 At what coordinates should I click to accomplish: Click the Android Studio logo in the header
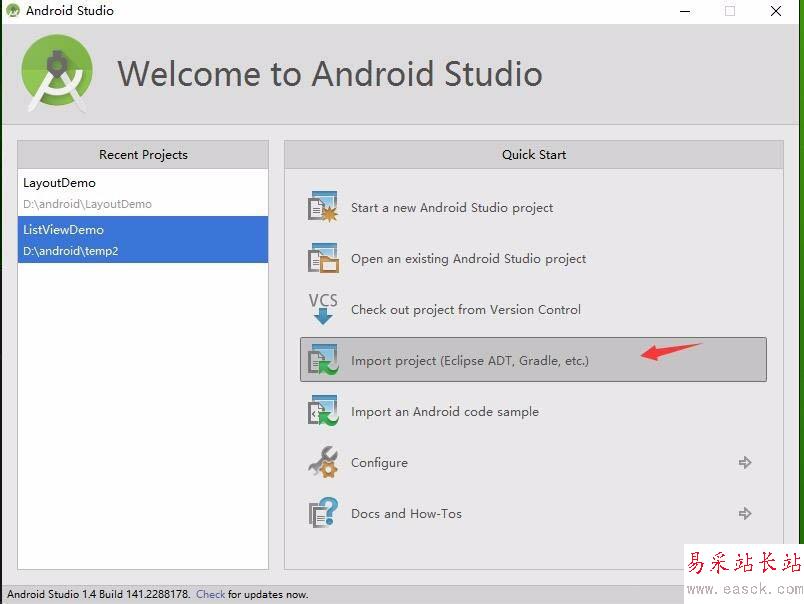pyautogui.click(x=57, y=72)
